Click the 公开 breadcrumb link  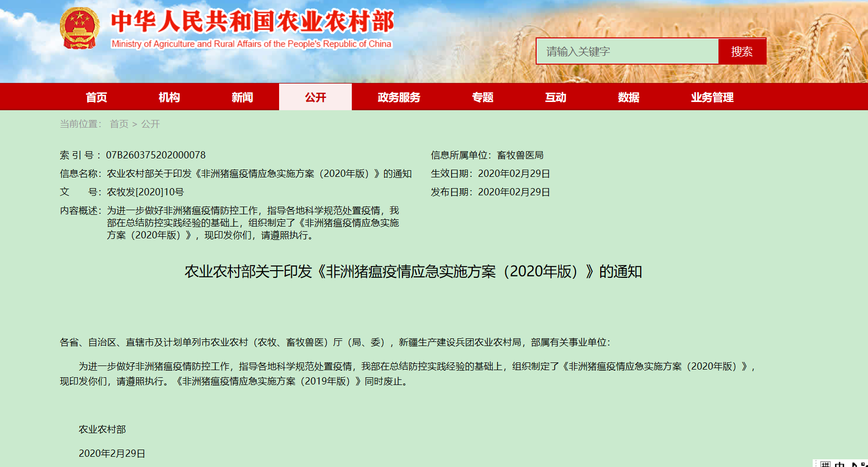151,124
